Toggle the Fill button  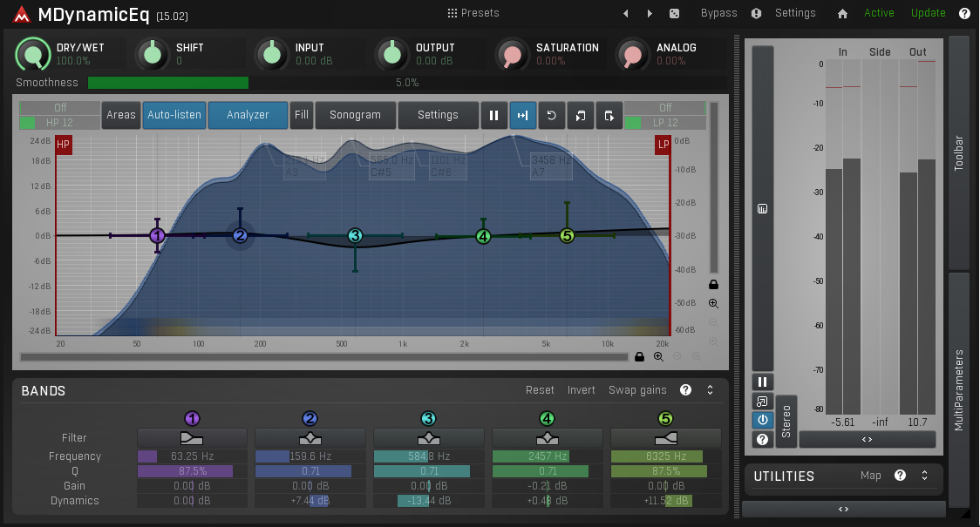coord(302,115)
